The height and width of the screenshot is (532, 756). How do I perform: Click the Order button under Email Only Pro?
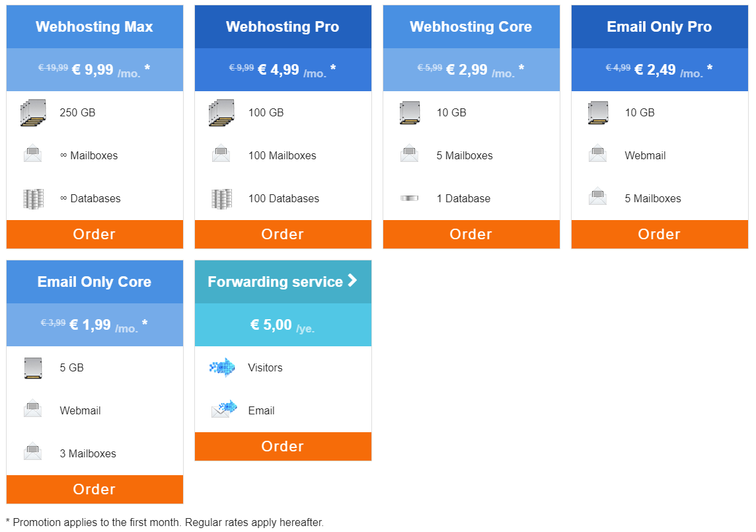pyautogui.click(x=659, y=234)
